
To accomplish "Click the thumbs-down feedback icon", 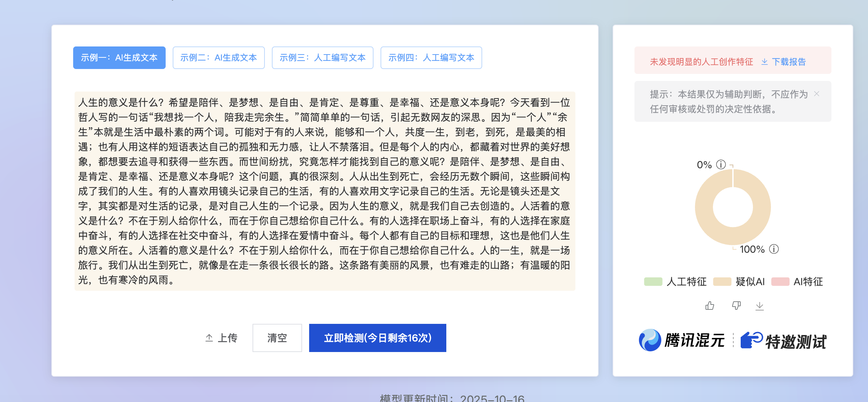I will pos(736,306).
